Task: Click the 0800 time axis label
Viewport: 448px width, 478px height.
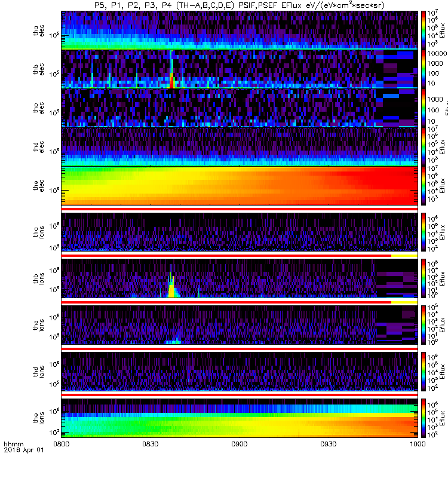Action: (x=62, y=444)
